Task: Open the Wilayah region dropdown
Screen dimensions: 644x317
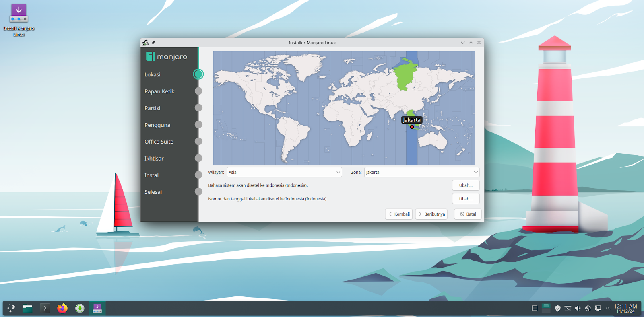Action: tap(284, 172)
